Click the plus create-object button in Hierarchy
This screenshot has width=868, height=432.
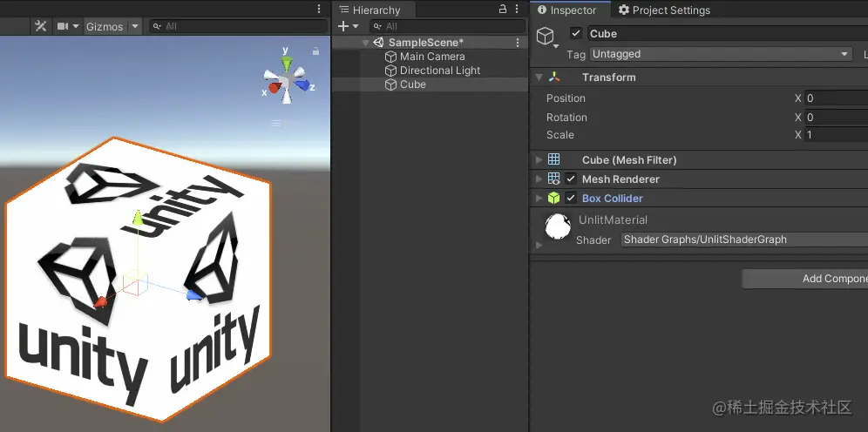pos(342,26)
